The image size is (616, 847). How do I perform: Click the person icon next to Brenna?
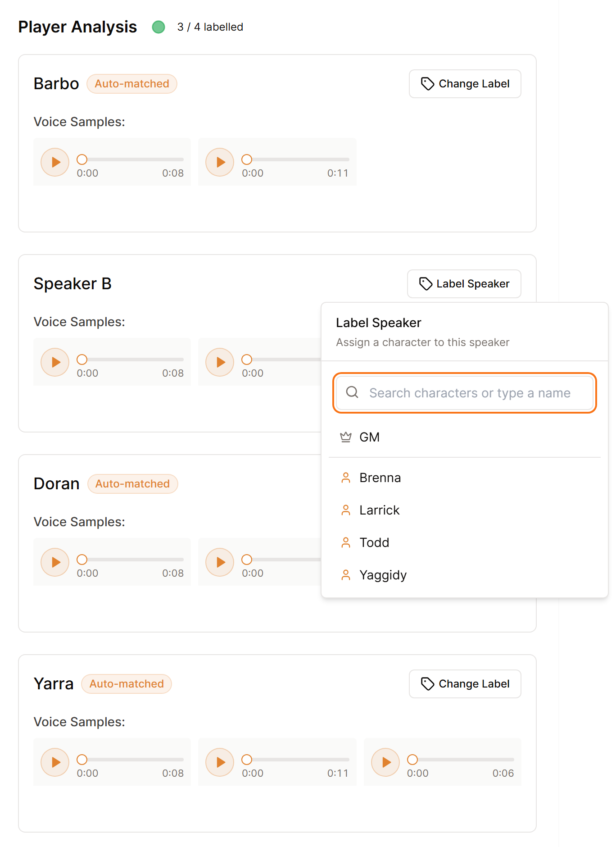pyautogui.click(x=346, y=478)
